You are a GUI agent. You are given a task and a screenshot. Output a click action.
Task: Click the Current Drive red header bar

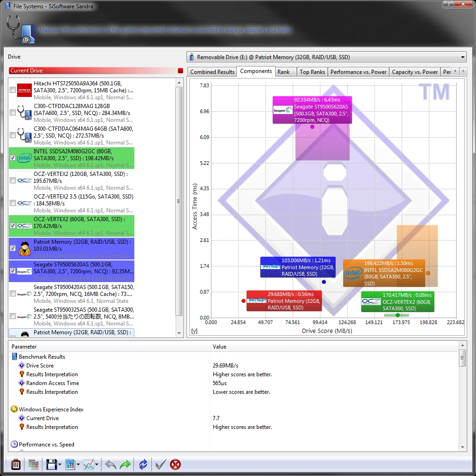coord(96,71)
